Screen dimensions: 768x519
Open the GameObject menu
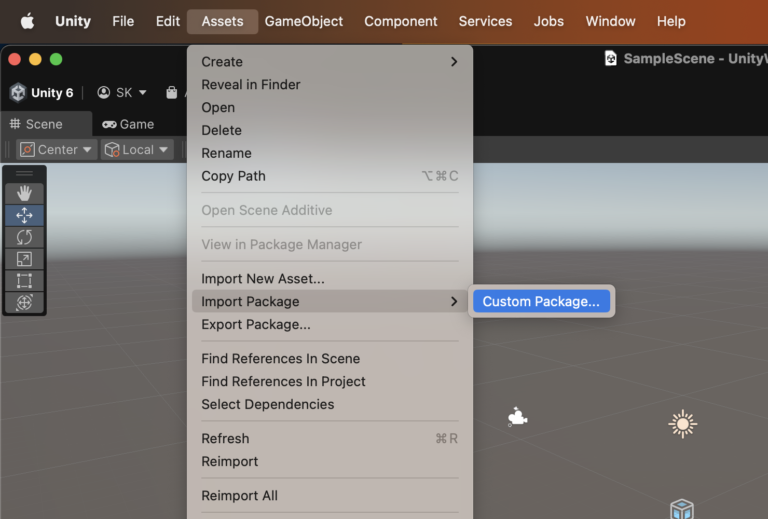tap(303, 21)
